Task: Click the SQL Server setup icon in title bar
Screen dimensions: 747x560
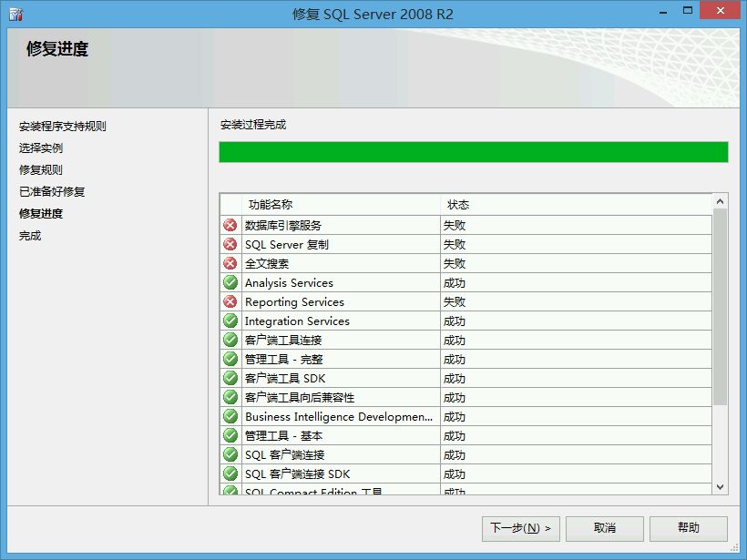Action: (x=15, y=15)
